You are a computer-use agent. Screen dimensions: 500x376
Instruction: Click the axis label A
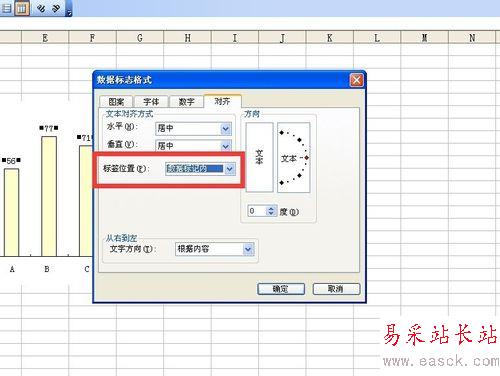[x=12, y=269]
